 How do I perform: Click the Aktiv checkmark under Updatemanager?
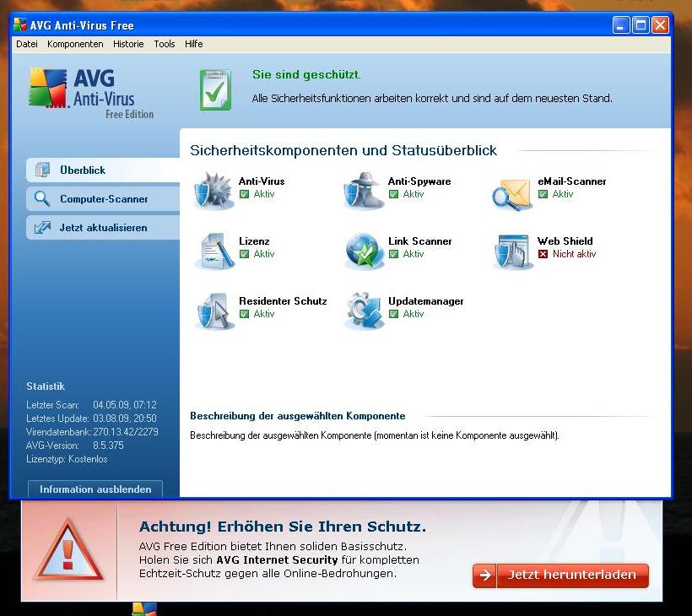coord(393,314)
